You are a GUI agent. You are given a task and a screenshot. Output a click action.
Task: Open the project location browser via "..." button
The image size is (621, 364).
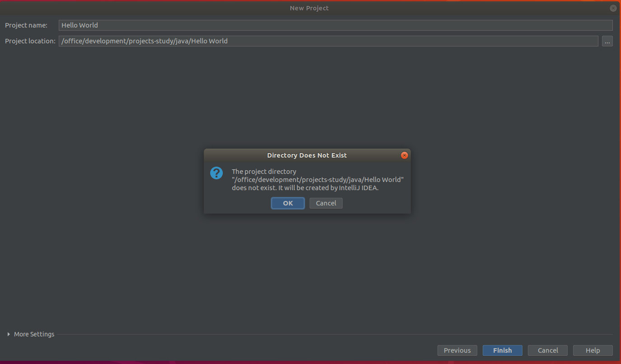click(x=607, y=41)
